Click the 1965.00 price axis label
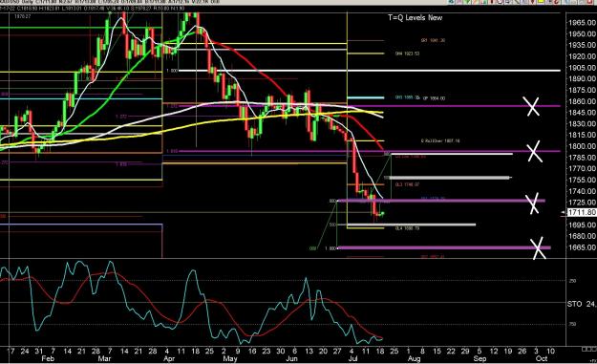The image size is (597, 364). [x=581, y=23]
